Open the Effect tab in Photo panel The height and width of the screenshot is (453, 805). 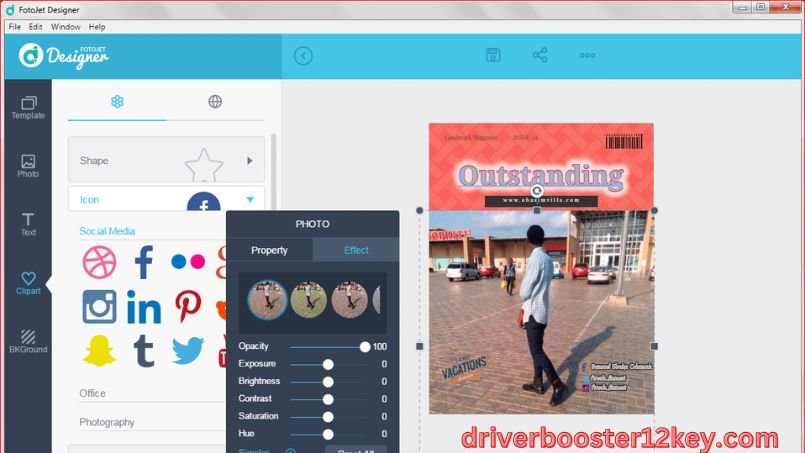pyautogui.click(x=356, y=250)
